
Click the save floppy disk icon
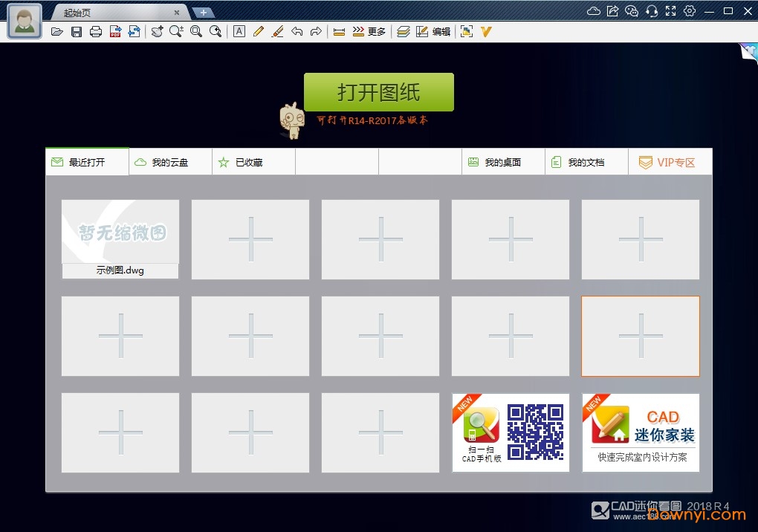(77, 31)
